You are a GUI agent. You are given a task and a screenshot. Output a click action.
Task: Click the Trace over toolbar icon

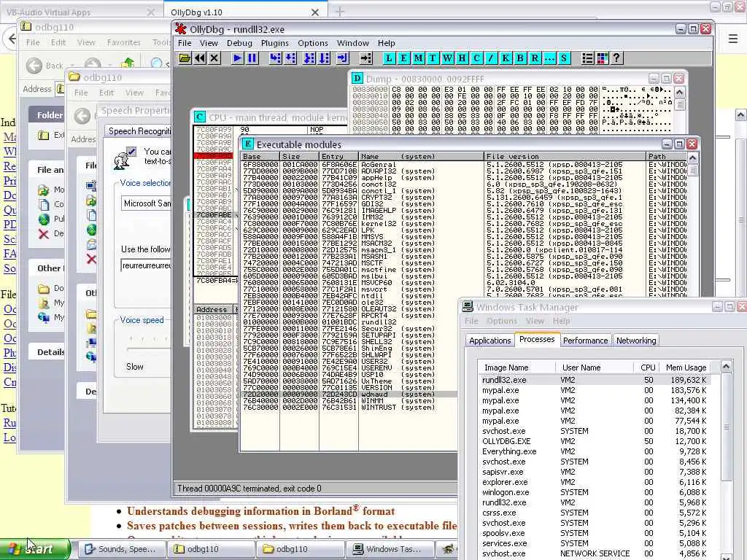(x=324, y=58)
